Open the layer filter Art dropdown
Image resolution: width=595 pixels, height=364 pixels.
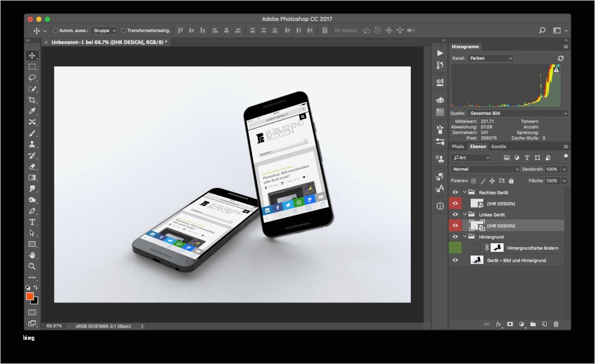pyautogui.click(x=471, y=158)
